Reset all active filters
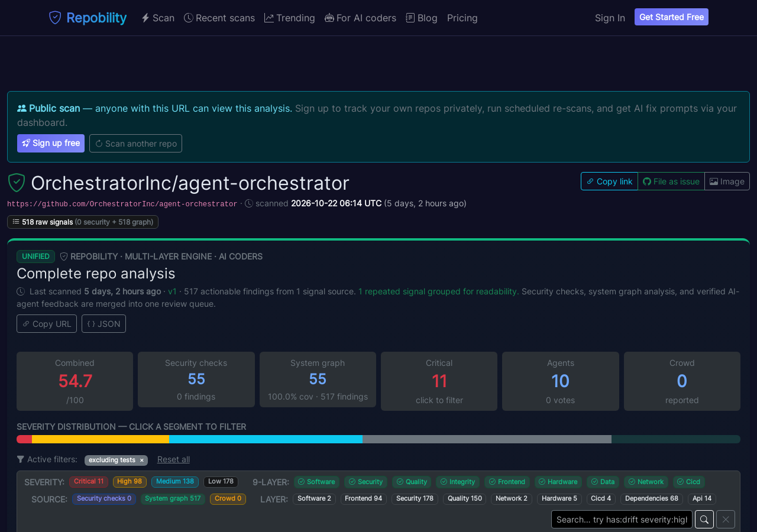 173,459
